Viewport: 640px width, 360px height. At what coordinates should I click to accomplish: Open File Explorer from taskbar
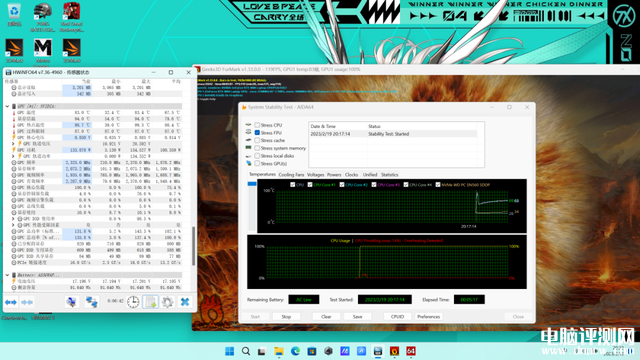pyautogui.click(x=279, y=351)
